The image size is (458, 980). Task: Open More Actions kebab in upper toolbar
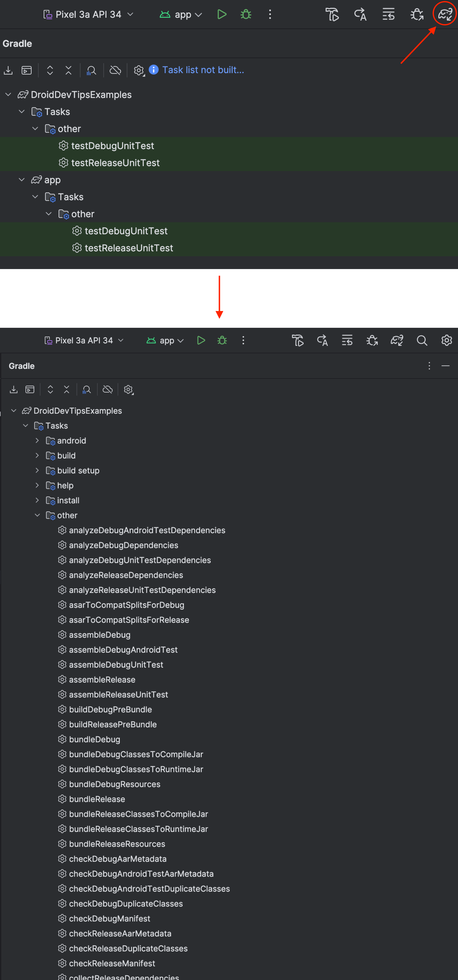click(x=270, y=14)
